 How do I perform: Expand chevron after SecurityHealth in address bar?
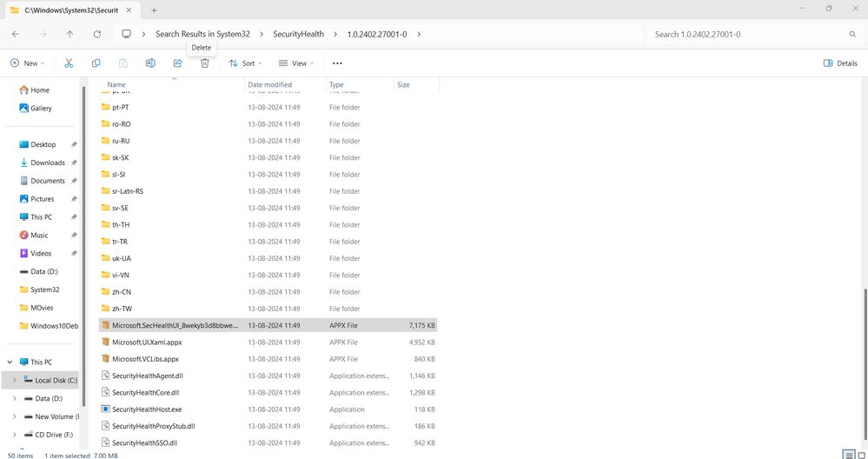point(335,34)
